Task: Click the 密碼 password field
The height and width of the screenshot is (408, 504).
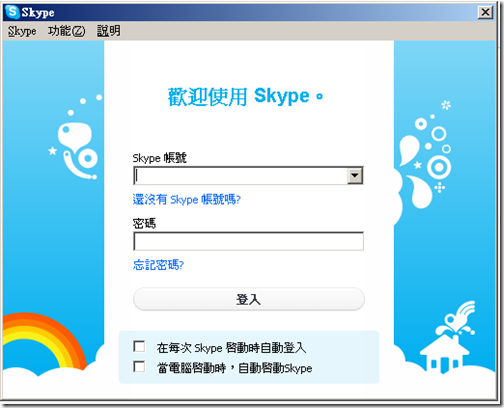Action: point(248,241)
